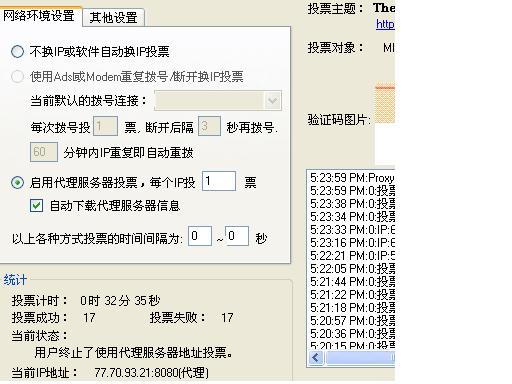Select log entry 5:23:16 PM:0:IP
The height and width of the screenshot is (384, 512).
[x=352, y=242]
